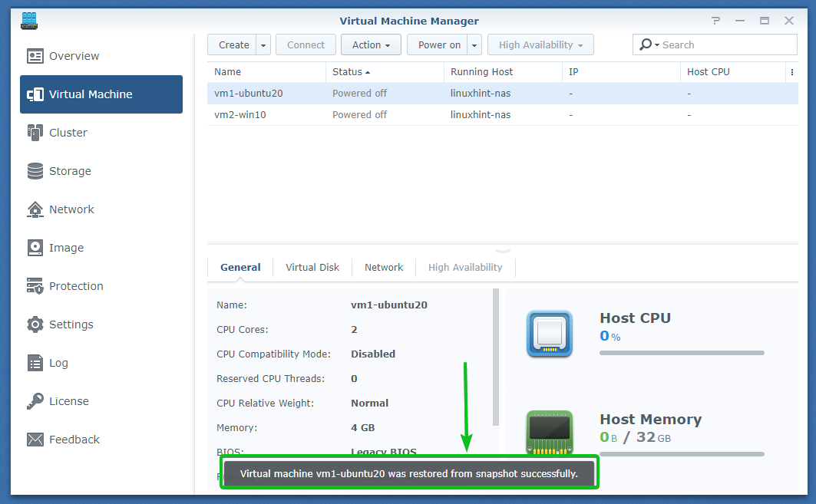Open the Image section icon
Screen dimensions: 816x504
click(x=35, y=248)
